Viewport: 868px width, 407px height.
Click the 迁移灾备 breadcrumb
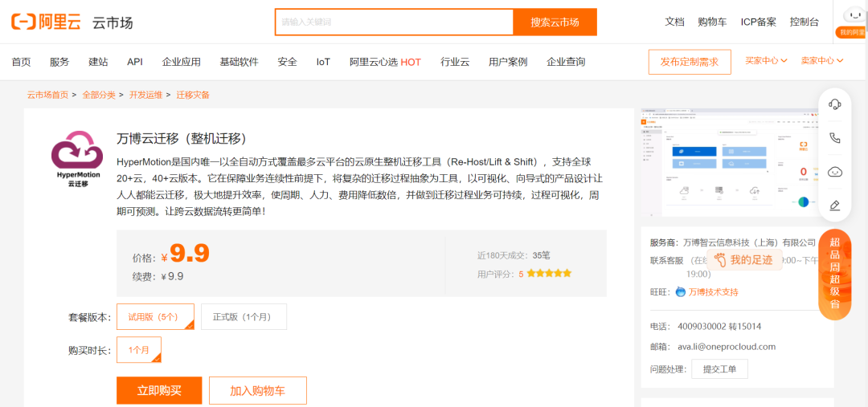tap(193, 95)
